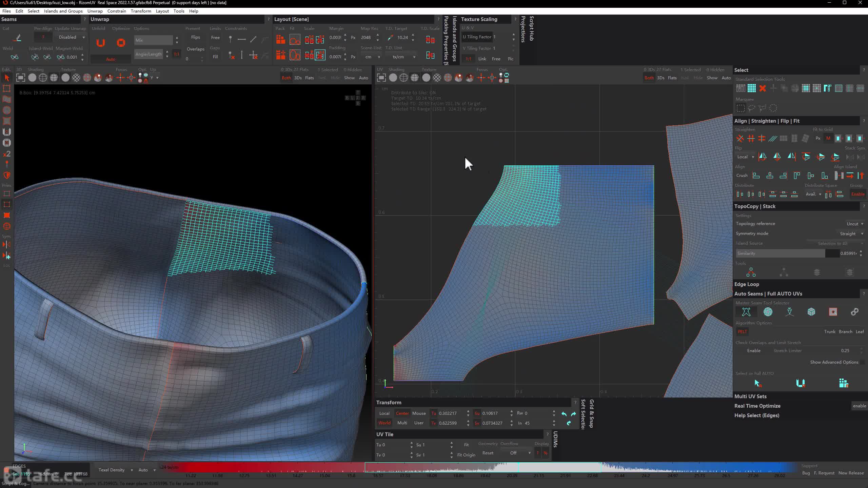Open Topology reference Uncut dropdown
This screenshot has height=488, width=868.
coord(855,224)
